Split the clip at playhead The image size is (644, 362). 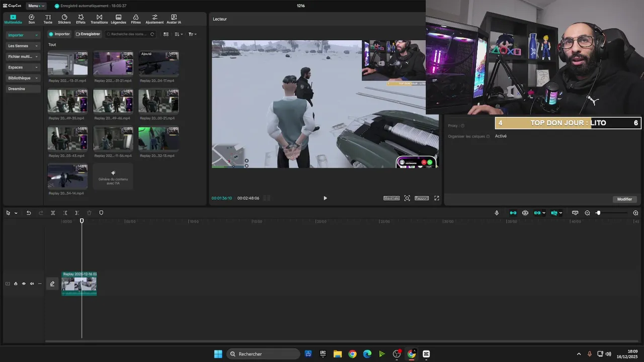[x=53, y=213]
